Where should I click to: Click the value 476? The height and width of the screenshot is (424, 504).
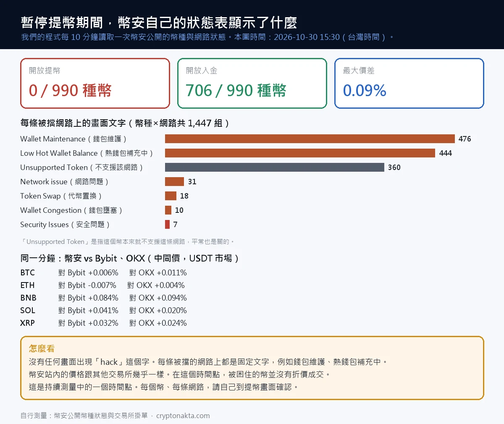465,139
